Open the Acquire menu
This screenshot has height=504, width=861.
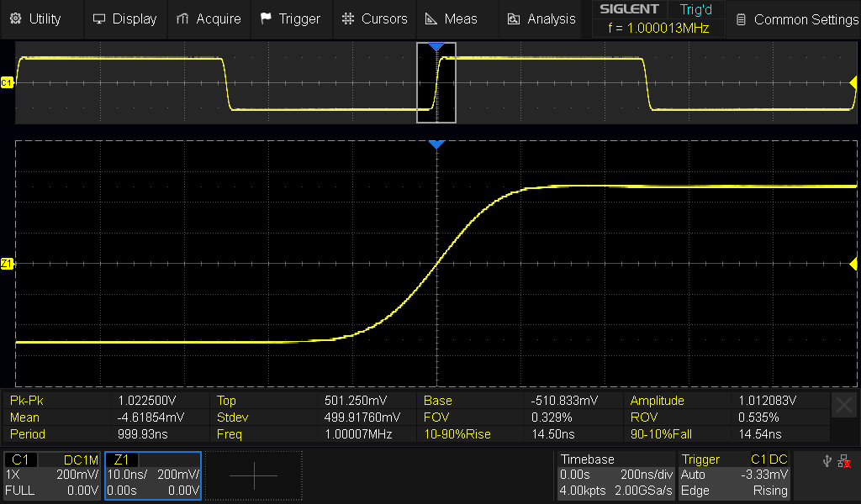tap(209, 18)
